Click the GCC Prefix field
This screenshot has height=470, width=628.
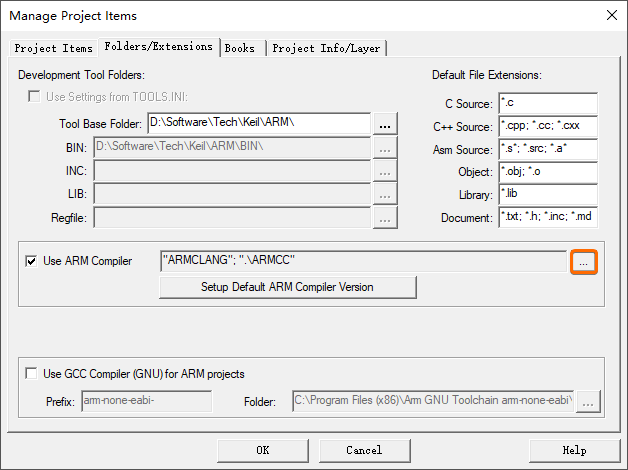pos(147,401)
